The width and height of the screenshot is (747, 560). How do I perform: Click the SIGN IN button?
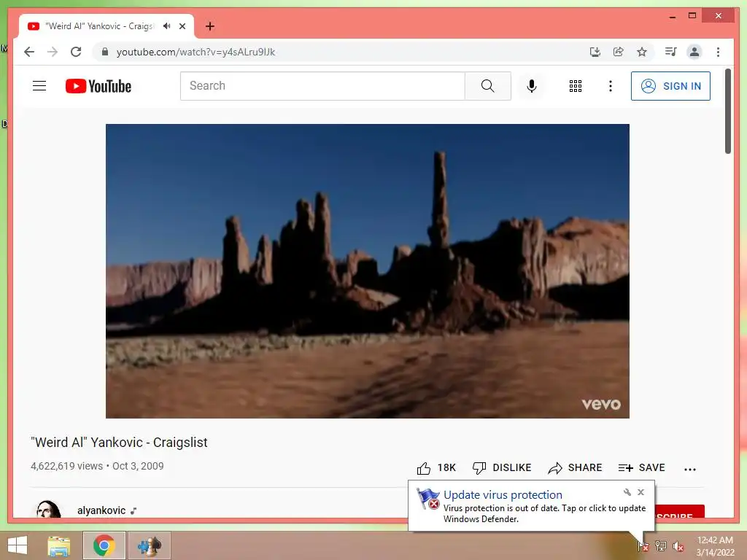671,86
